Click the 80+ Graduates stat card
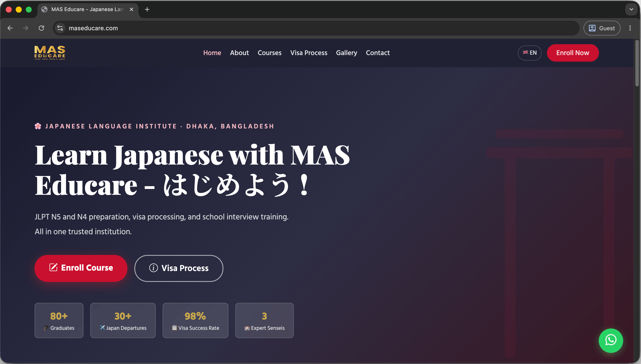641x364 pixels. coord(59,320)
